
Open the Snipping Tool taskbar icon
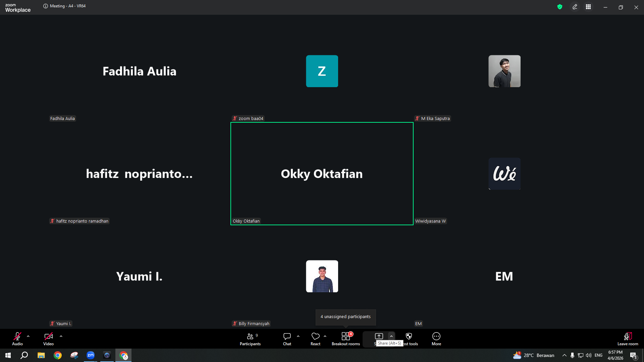[74, 355]
